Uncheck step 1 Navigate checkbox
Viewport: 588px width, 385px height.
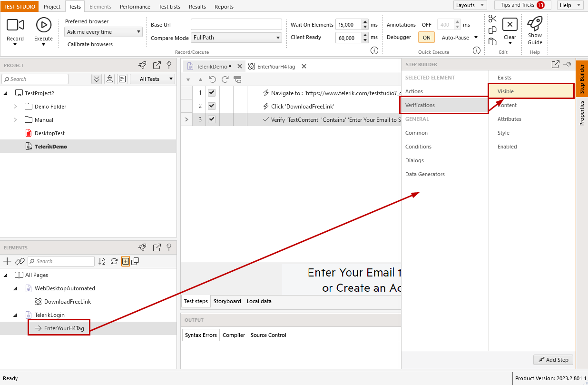212,93
